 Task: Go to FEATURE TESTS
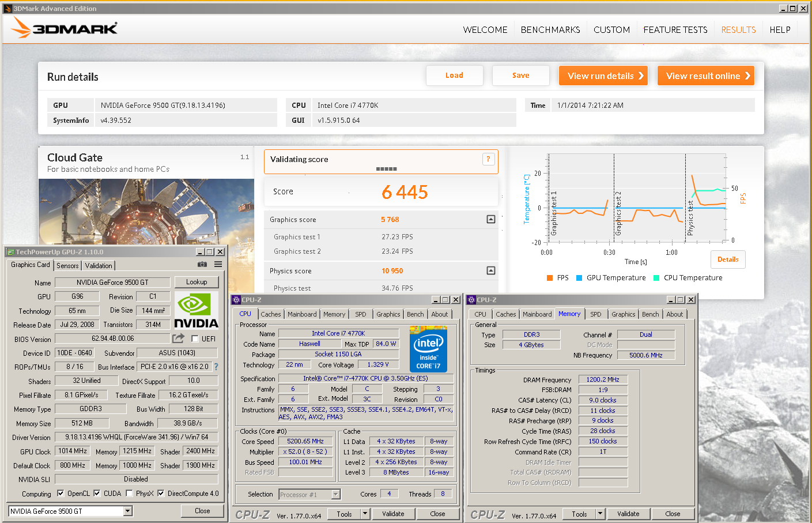pyautogui.click(x=675, y=30)
